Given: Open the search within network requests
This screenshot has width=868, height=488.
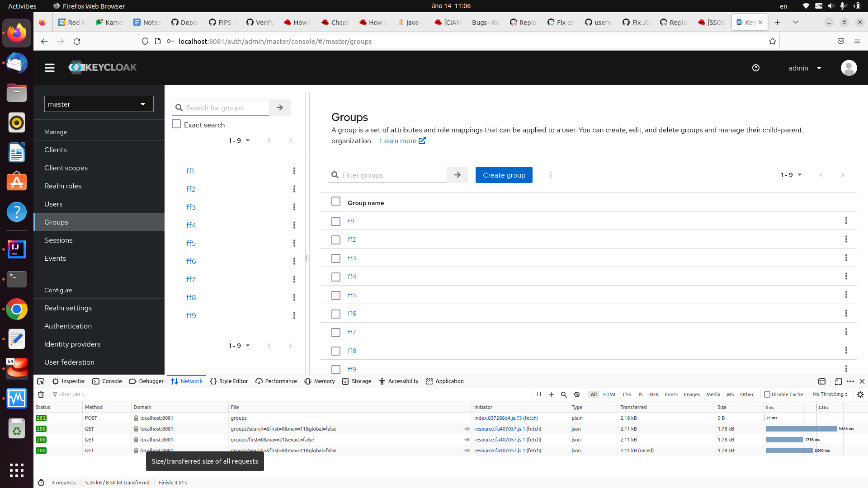Looking at the screenshot, I should pos(563,394).
